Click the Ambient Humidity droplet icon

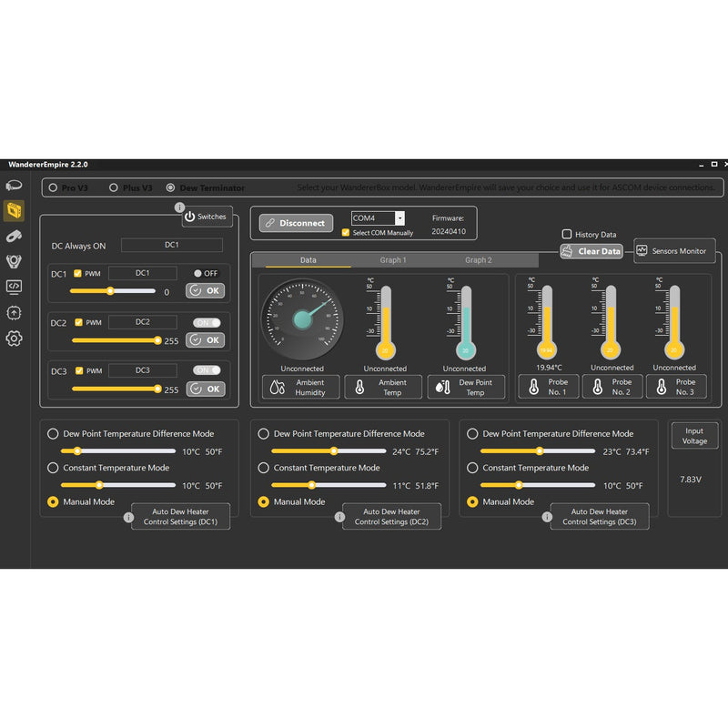(278, 388)
